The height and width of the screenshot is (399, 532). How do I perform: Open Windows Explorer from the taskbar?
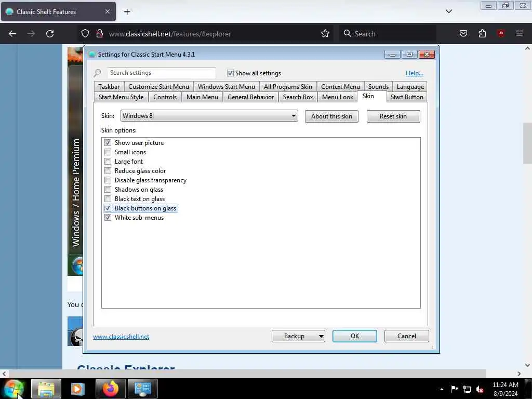[x=46, y=389]
